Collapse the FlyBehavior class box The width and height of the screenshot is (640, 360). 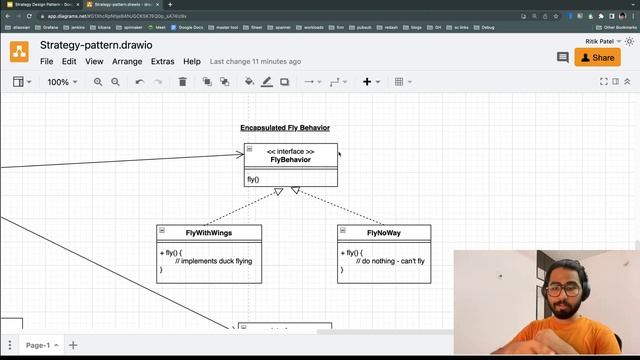tap(249, 149)
